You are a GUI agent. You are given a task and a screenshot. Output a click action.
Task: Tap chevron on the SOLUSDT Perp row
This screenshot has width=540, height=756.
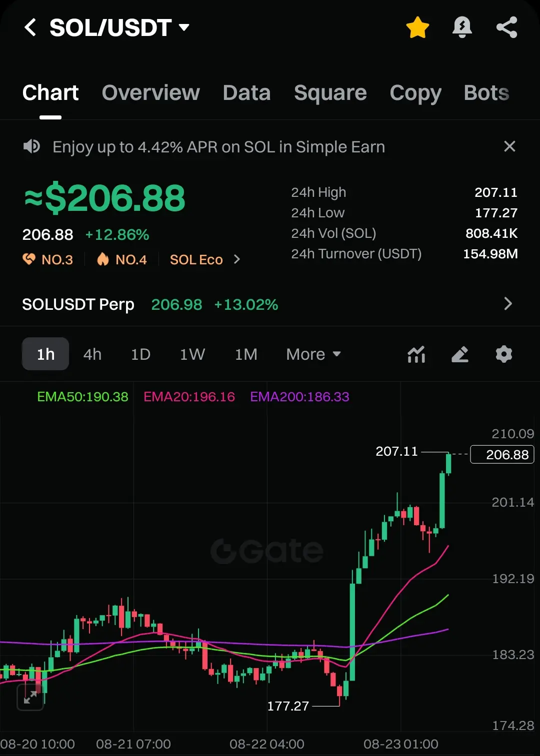click(508, 304)
